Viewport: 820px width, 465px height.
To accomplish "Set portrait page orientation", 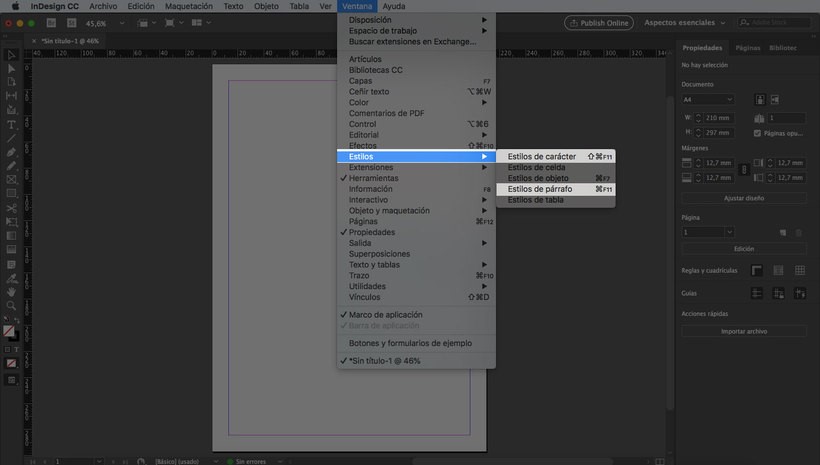I will [760, 100].
